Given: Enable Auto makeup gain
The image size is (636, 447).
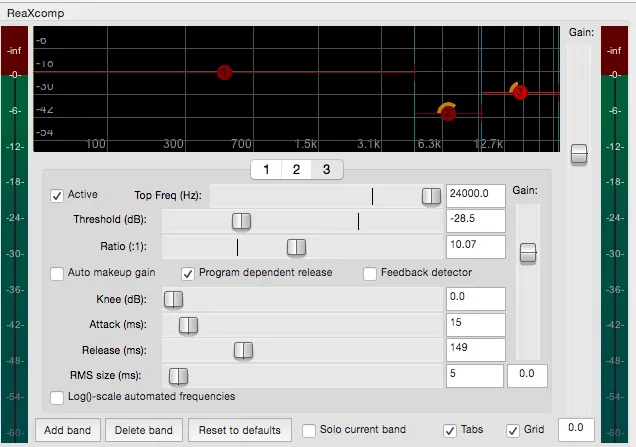Looking at the screenshot, I should [57, 273].
